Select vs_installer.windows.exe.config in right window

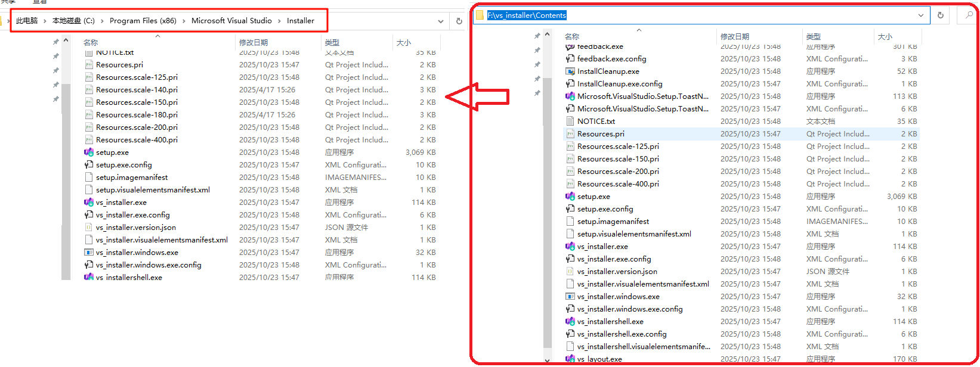pos(630,309)
